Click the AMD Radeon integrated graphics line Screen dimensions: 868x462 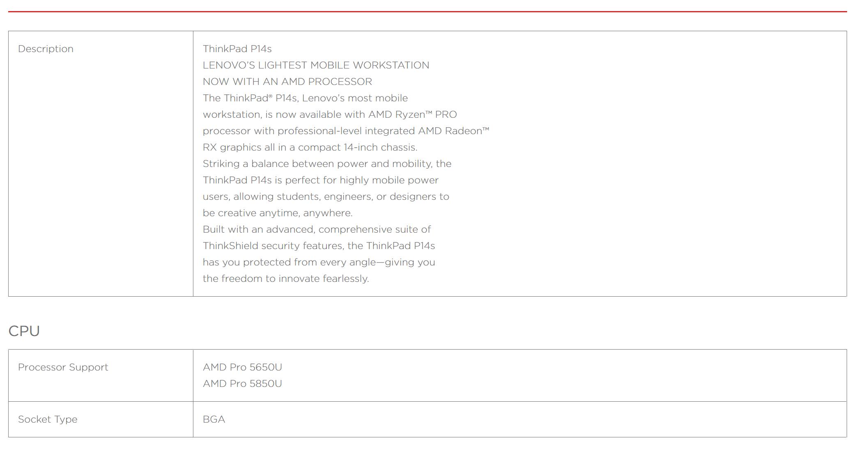coord(346,131)
